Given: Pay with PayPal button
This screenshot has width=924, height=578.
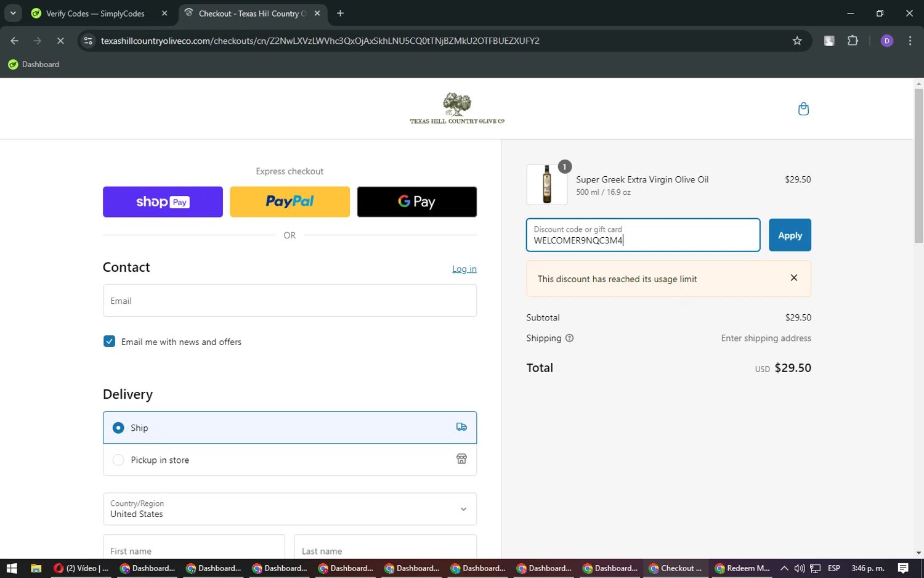Looking at the screenshot, I should [290, 201].
